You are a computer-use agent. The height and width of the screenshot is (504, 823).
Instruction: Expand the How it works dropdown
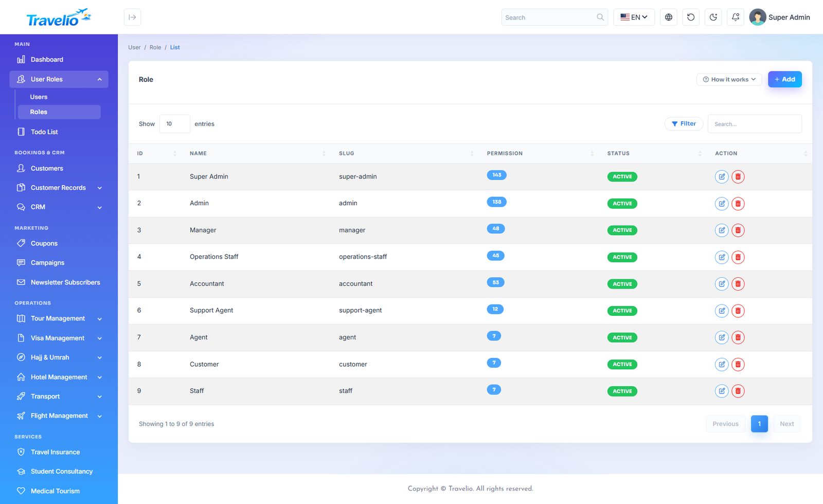coord(729,79)
